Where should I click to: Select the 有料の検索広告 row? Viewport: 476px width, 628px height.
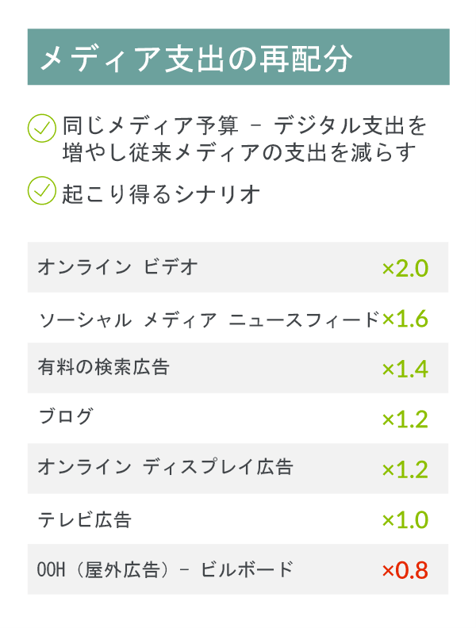(238, 368)
